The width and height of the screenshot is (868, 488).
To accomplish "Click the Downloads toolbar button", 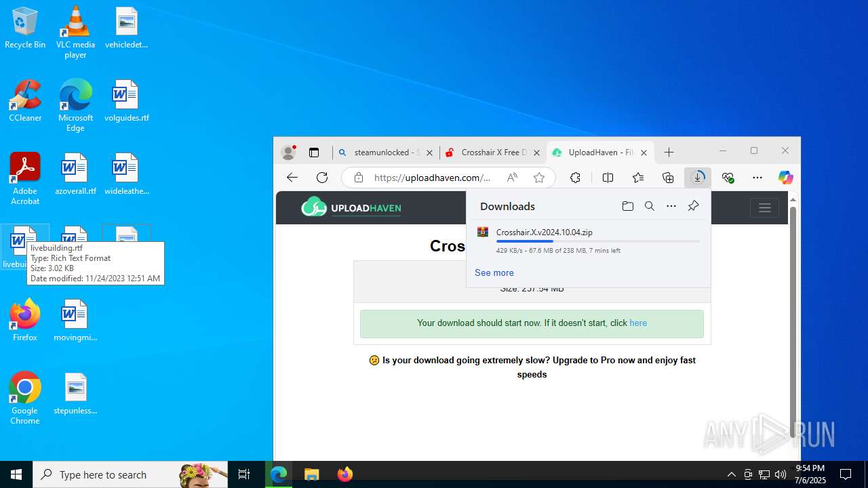I will pyautogui.click(x=698, y=178).
